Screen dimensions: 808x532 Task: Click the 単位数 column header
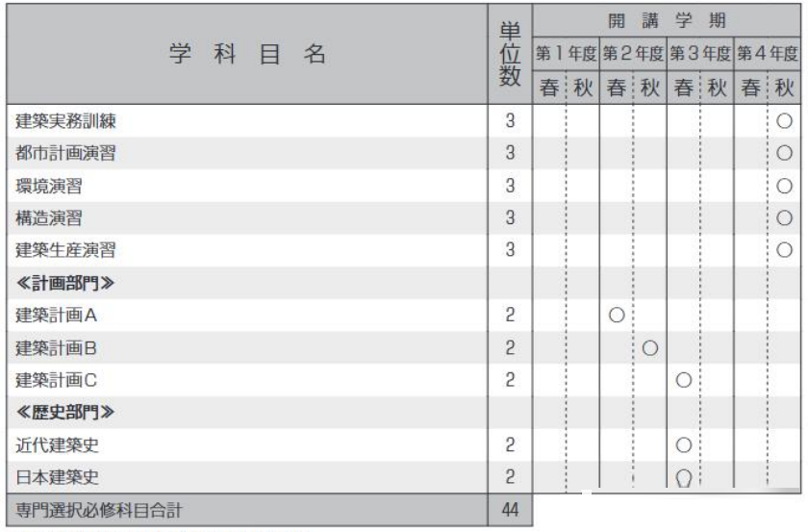pos(511,56)
